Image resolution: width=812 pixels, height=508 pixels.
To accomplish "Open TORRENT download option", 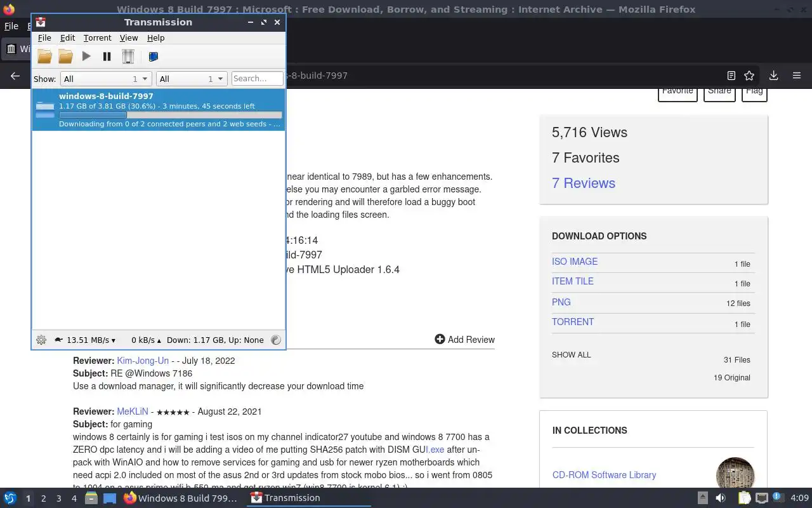I will (x=573, y=322).
